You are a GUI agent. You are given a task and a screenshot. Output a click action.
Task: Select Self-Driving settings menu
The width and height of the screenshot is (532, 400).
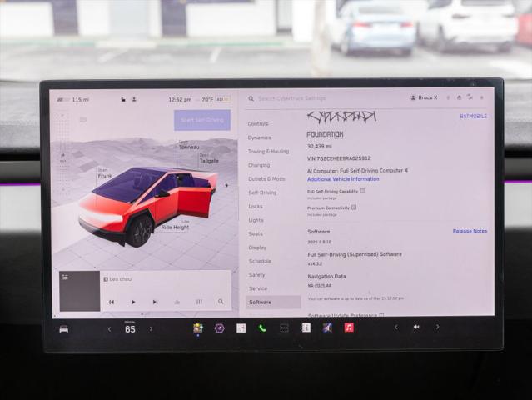tap(262, 192)
